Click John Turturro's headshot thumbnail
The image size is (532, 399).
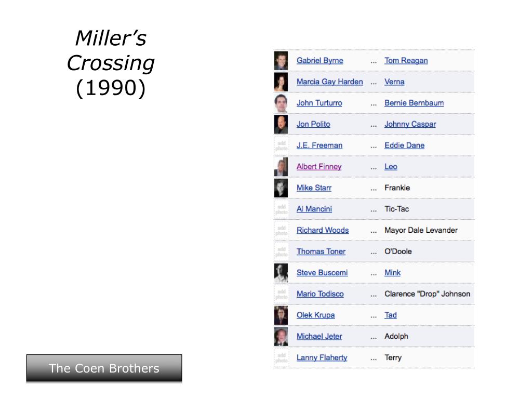coord(281,103)
